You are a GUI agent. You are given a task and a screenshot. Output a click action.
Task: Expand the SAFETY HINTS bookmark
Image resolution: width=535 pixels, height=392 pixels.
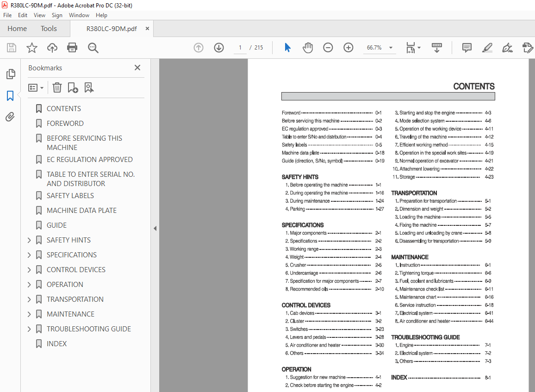pyautogui.click(x=29, y=240)
